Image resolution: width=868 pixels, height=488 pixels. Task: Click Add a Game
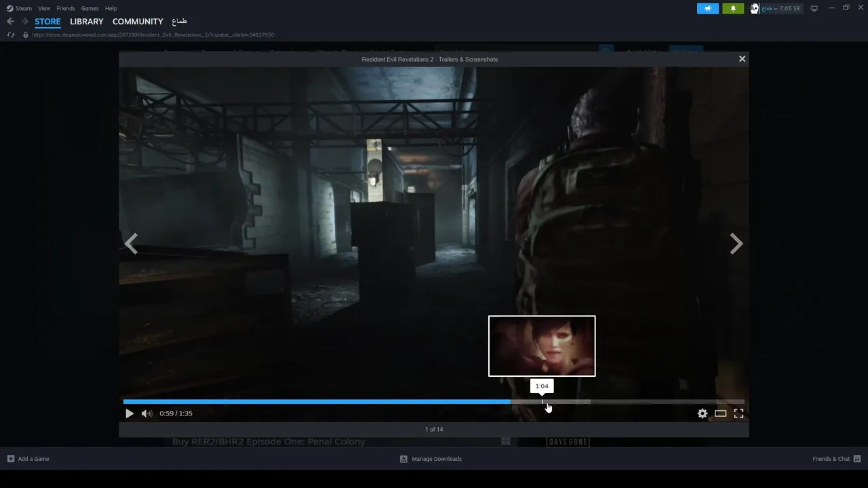[x=28, y=459]
